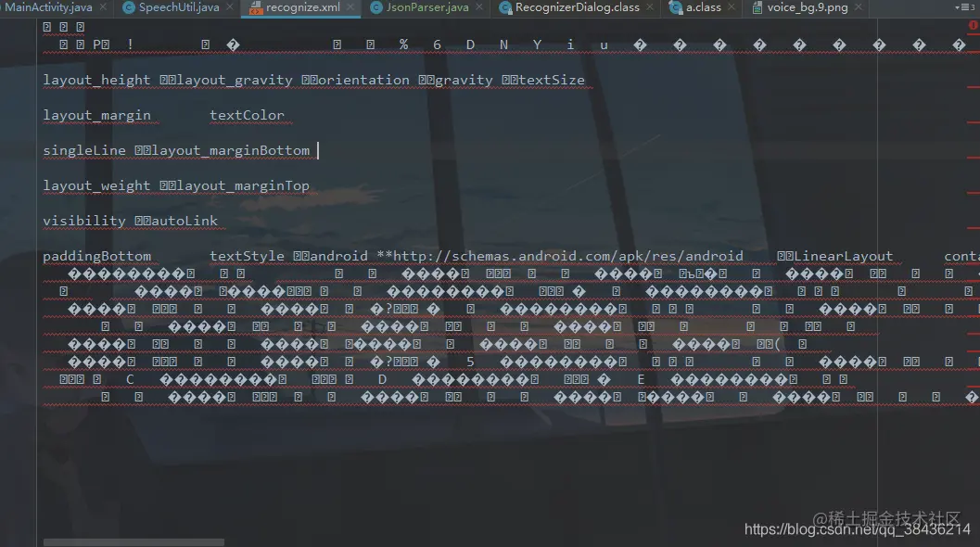This screenshot has width=980, height=547.
Task: Click the text 'textColor'
Action: (x=247, y=115)
